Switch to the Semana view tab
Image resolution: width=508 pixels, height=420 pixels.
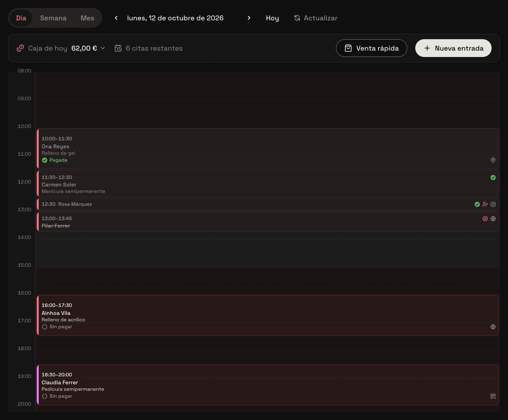(x=53, y=18)
